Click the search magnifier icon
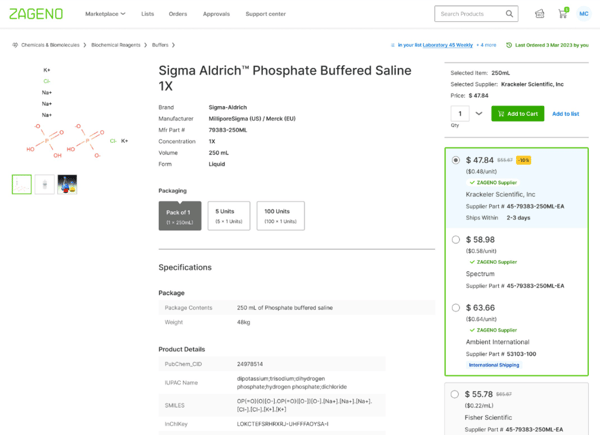 (x=509, y=14)
